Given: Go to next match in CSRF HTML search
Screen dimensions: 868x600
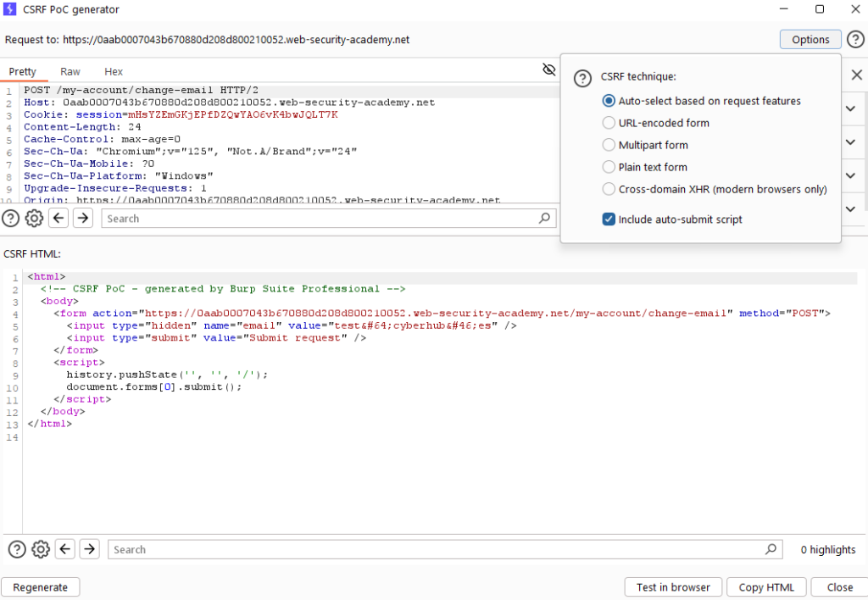Looking at the screenshot, I should pos(90,549).
